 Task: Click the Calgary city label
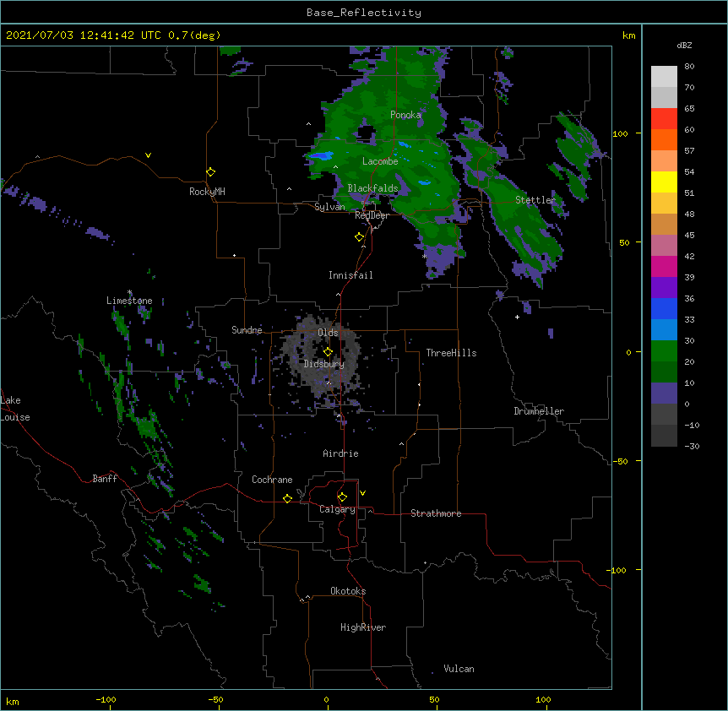click(x=337, y=509)
